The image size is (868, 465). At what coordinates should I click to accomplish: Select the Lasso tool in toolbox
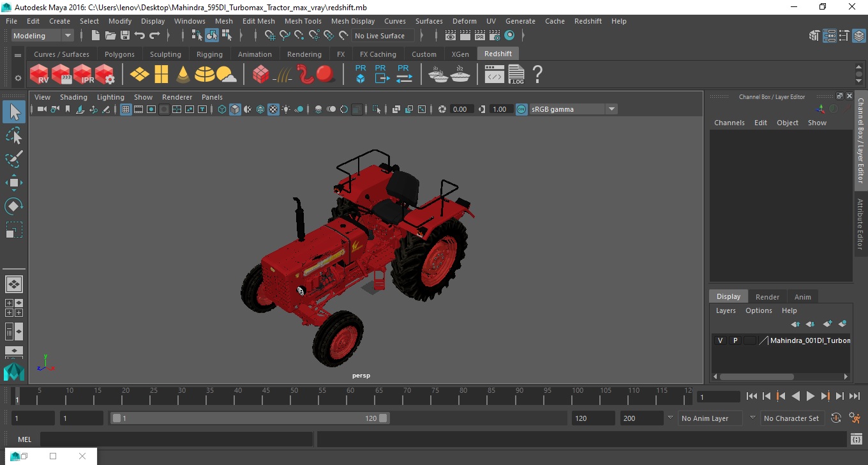click(x=14, y=135)
